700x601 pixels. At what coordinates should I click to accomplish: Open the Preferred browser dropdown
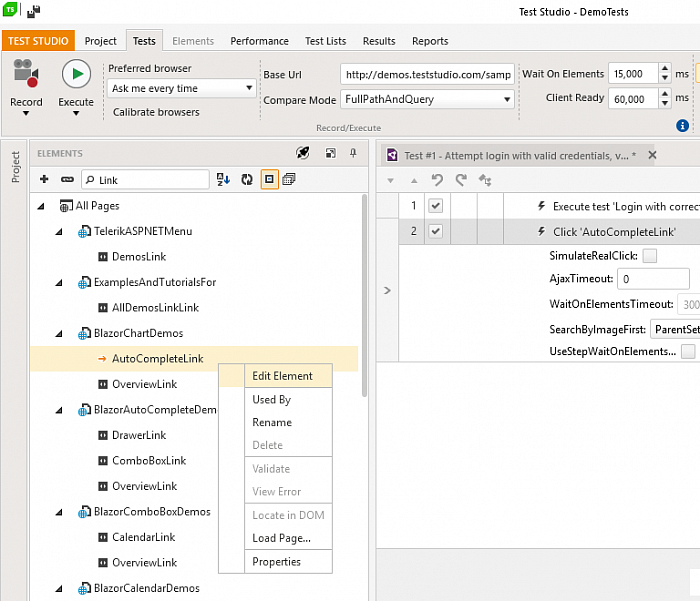pyautogui.click(x=181, y=88)
